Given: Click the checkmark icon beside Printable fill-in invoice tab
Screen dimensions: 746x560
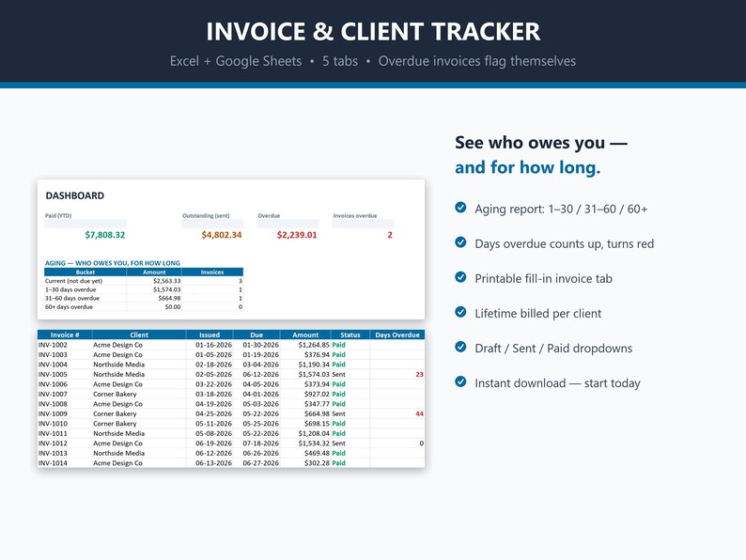Looking at the screenshot, I should coord(460,277).
